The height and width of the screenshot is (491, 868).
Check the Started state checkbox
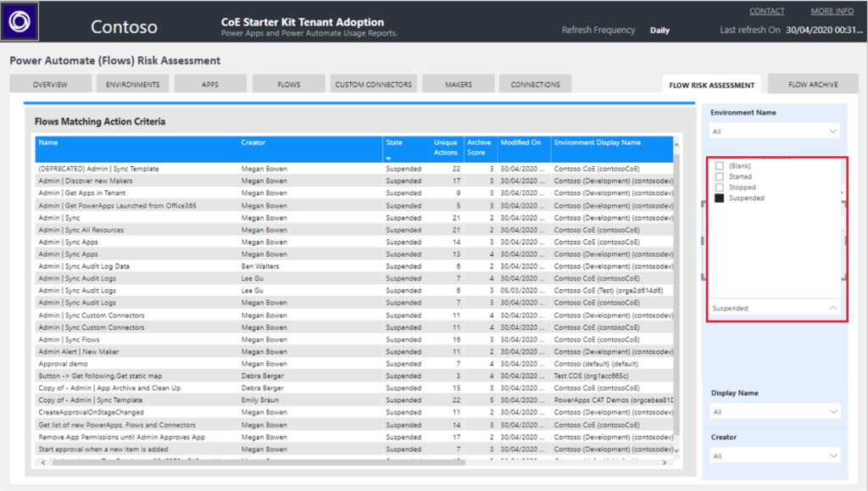720,176
